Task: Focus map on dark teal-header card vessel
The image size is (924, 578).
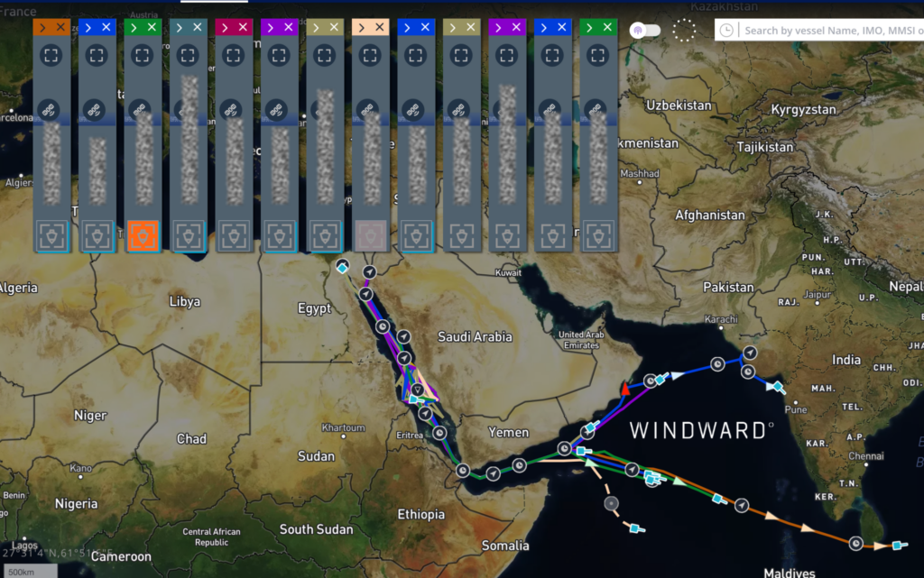Action: pyautogui.click(x=188, y=55)
